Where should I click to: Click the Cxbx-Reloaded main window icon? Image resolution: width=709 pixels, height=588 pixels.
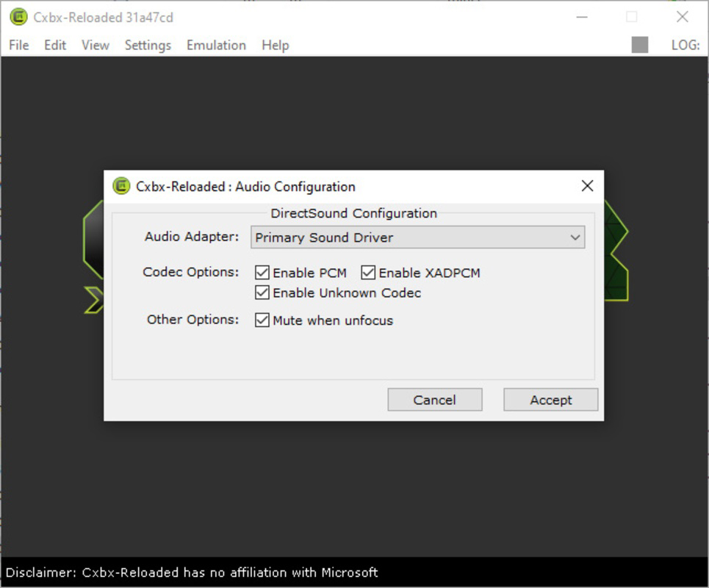coord(18,17)
